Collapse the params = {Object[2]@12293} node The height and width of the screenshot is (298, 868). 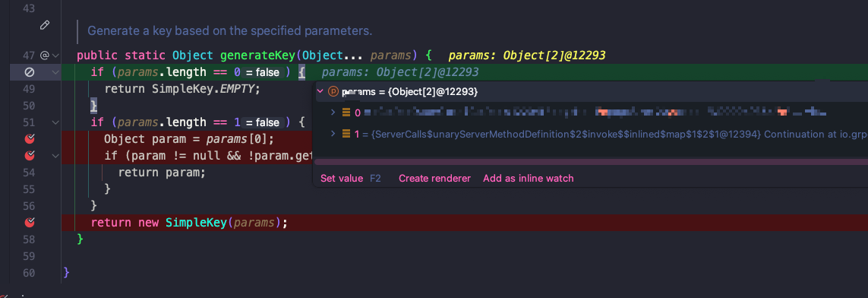(x=320, y=90)
